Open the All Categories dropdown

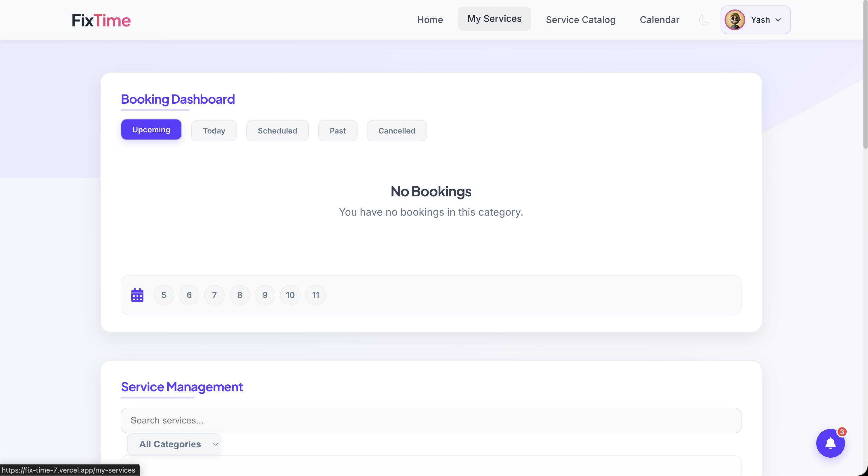coord(173,444)
